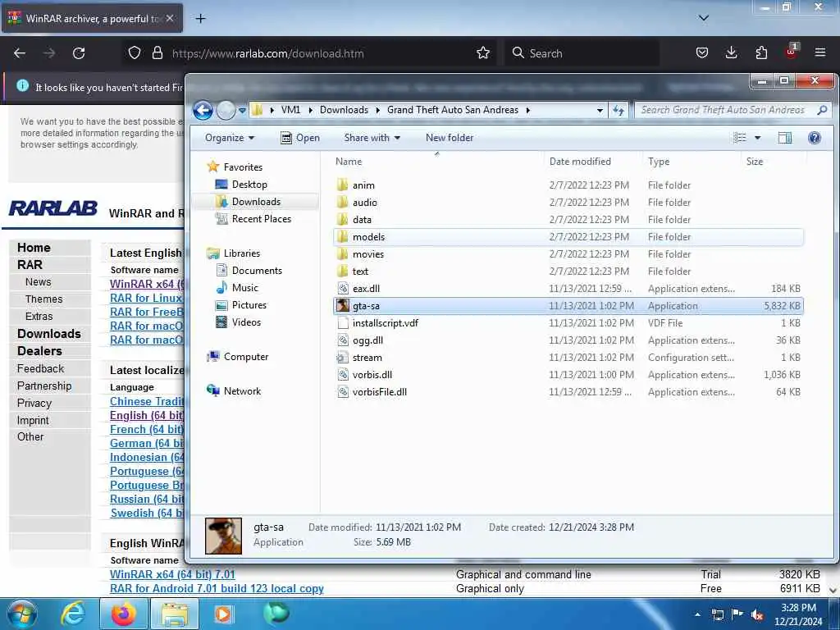Open the view options dropdown arrow

[x=757, y=138]
